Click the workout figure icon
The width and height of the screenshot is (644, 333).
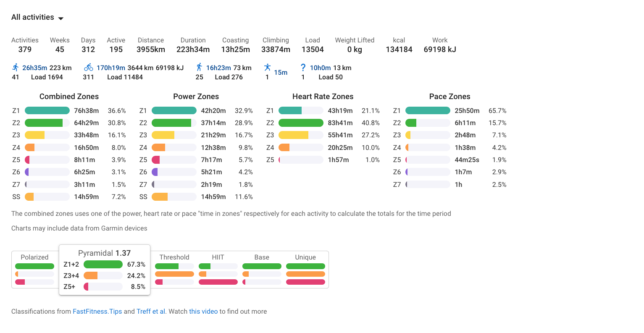267,67
